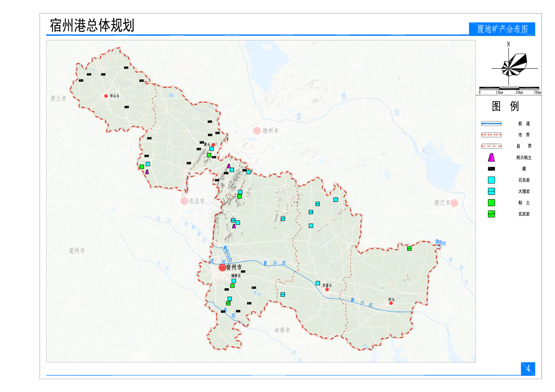Click the Suqian city circle marker
Viewport: 555px width, 392px height.
pos(454,203)
